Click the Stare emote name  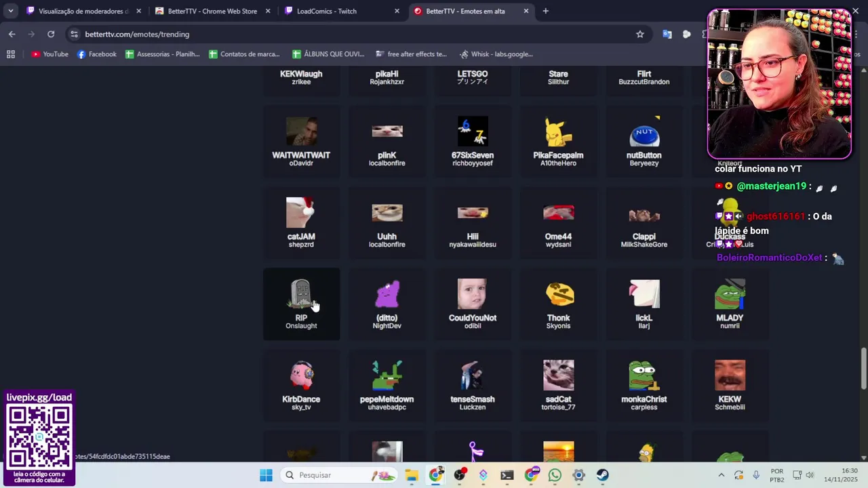click(x=559, y=74)
